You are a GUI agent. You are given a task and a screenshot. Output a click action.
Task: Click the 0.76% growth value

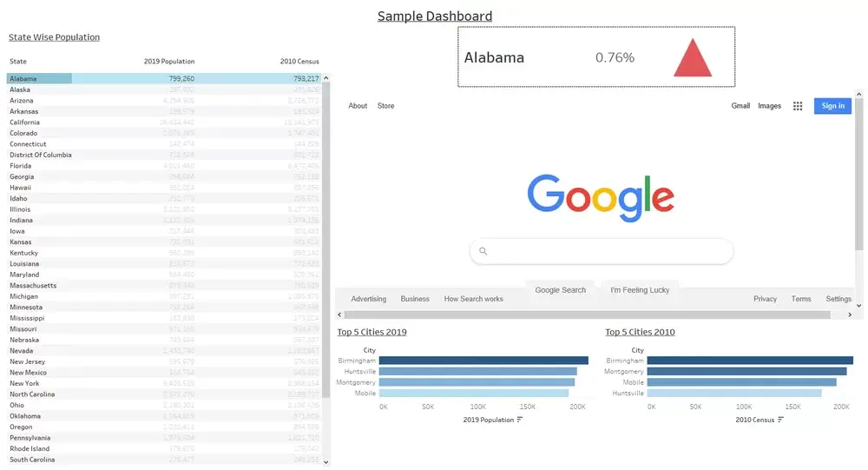click(615, 57)
